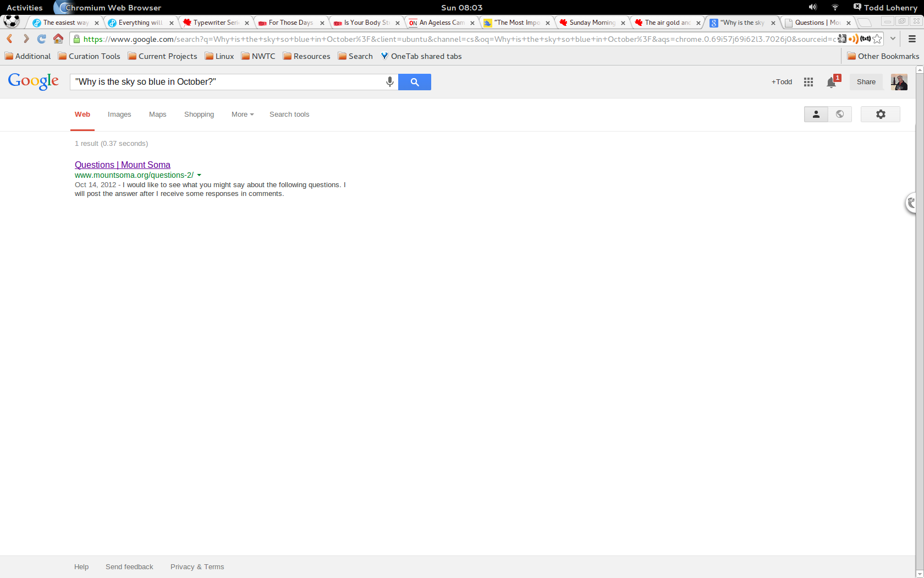
Task: Switch to the Images results tab
Action: (119, 114)
